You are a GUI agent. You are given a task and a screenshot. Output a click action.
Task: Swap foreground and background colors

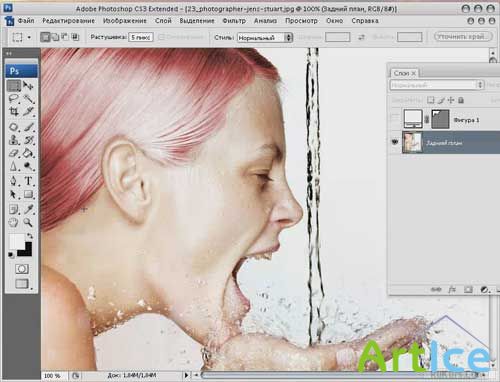click(x=30, y=236)
